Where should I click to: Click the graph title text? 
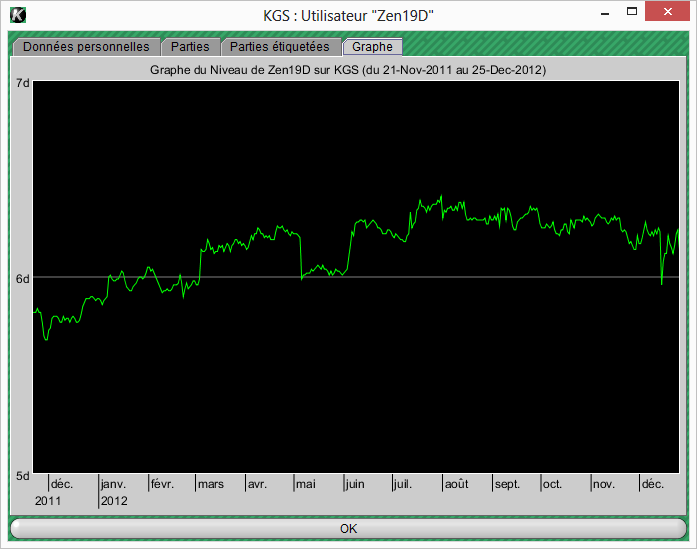click(x=347, y=71)
